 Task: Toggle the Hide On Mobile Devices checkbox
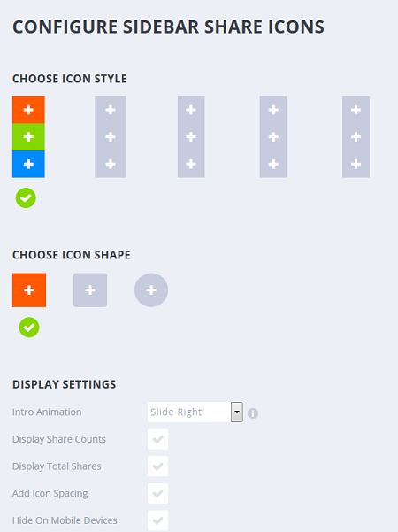tap(158, 520)
